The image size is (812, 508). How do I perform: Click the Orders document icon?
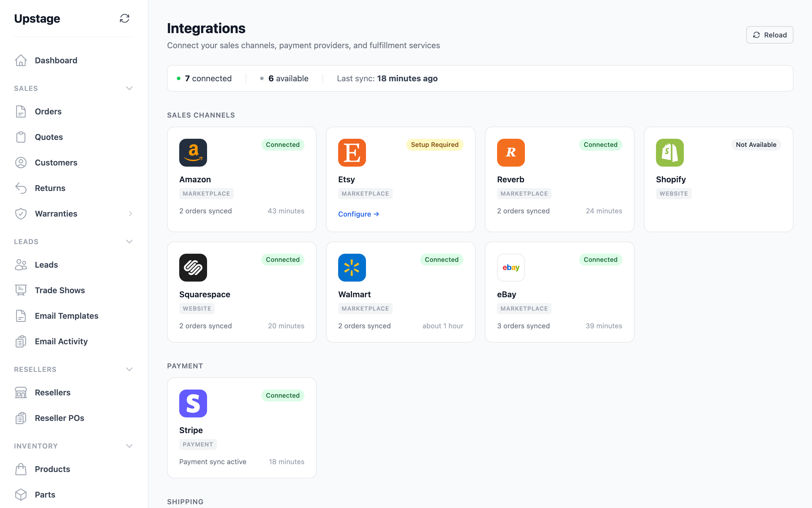21,111
